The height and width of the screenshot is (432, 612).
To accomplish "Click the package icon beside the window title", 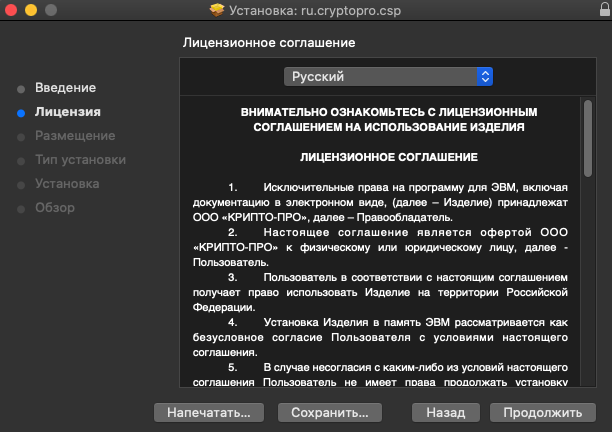I will (217, 10).
